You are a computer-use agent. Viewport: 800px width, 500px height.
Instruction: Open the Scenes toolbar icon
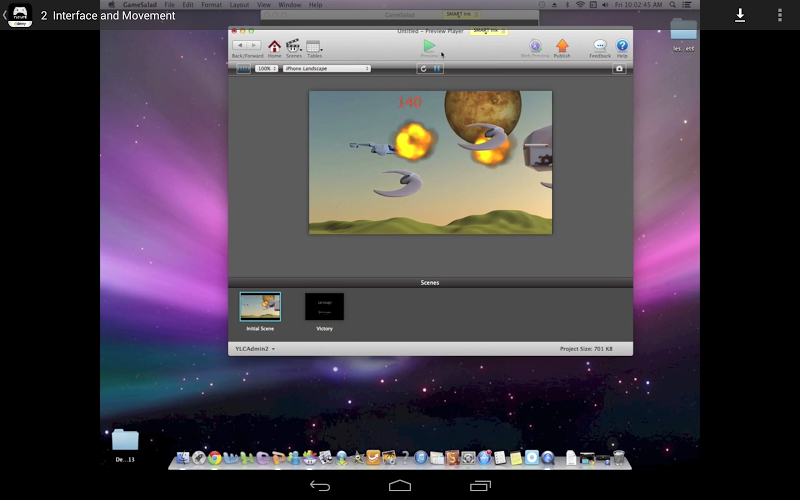point(294,46)
